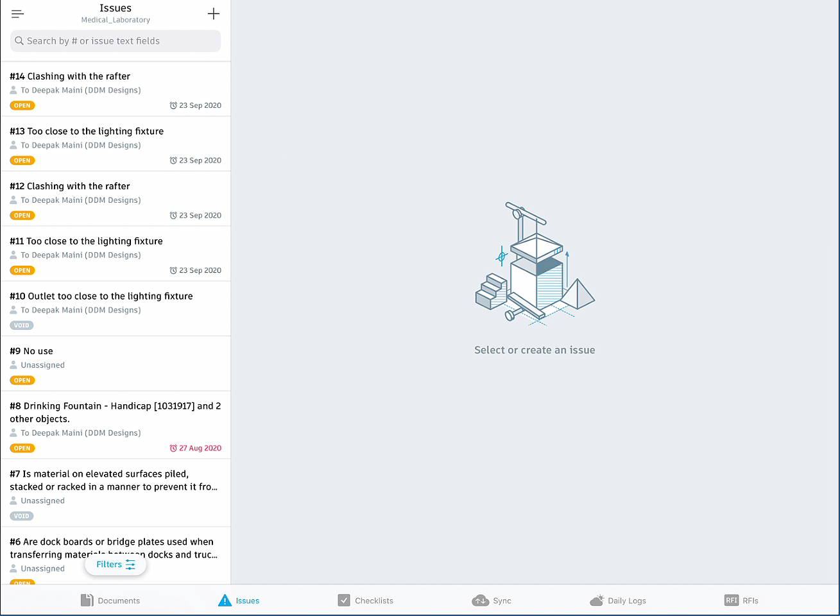The height and width of the screenshot is (616, 840).
Task: Click the OPEN badge on issue #13
Action: tap(22, 160)
